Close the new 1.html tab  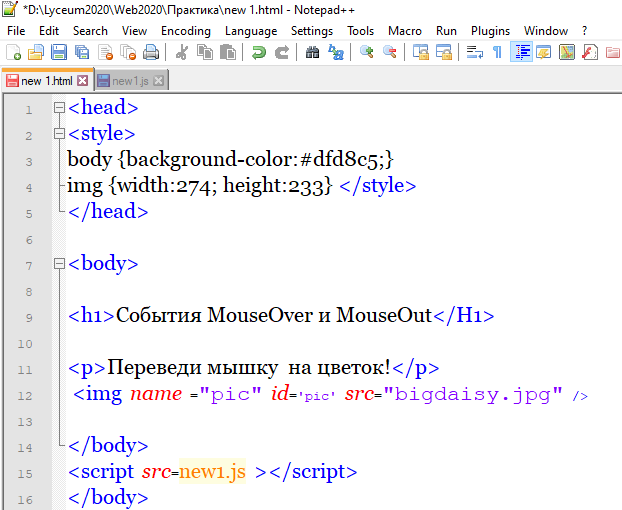(82, 81)
